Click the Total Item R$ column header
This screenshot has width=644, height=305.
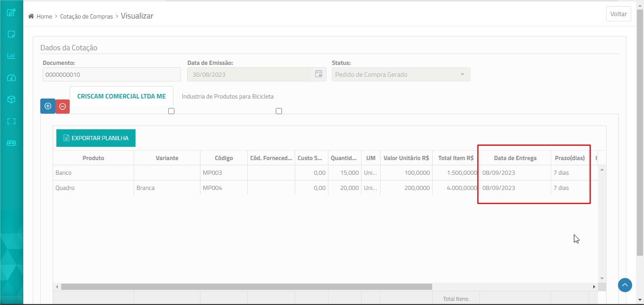(x=456, y=158)
